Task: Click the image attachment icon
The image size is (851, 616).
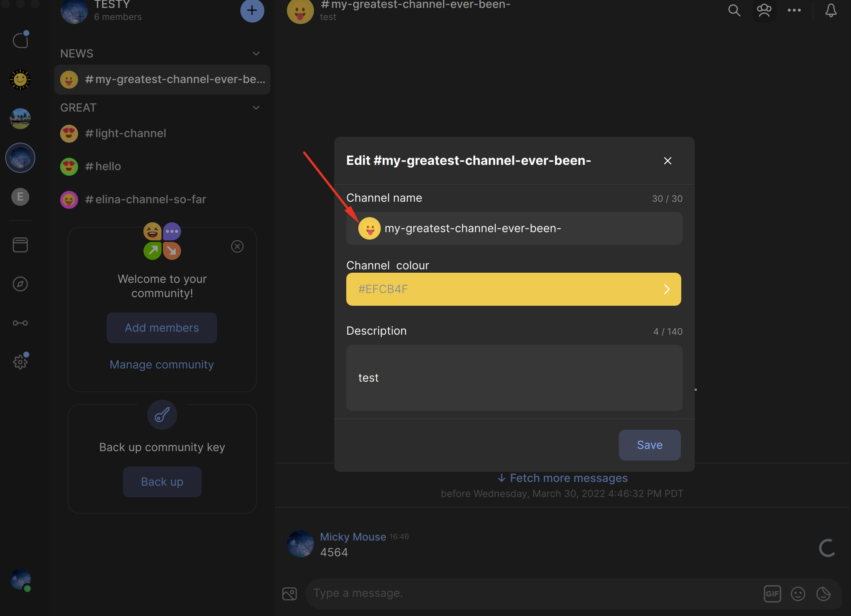Action: tap(289, 593)
